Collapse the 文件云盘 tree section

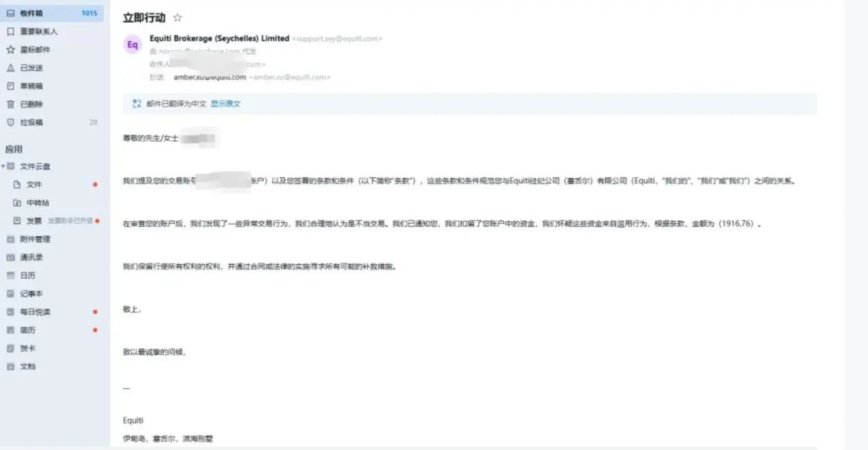pos(3,166)
